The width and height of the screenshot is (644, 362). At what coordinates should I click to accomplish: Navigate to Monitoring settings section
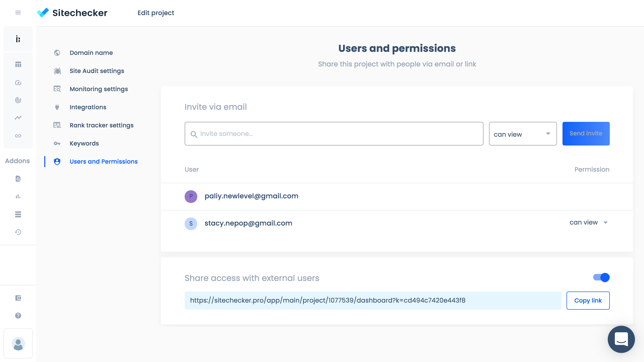click(99, 89)
